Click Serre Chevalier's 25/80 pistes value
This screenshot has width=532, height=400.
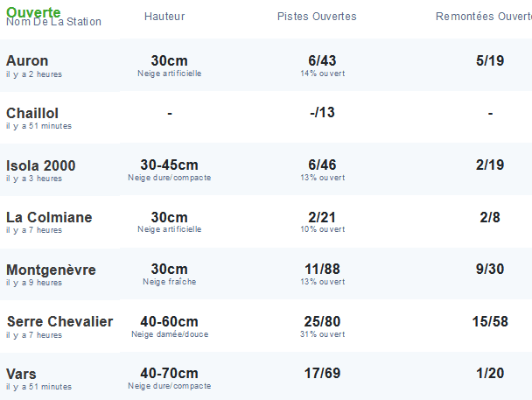click(x=322, y=321)
